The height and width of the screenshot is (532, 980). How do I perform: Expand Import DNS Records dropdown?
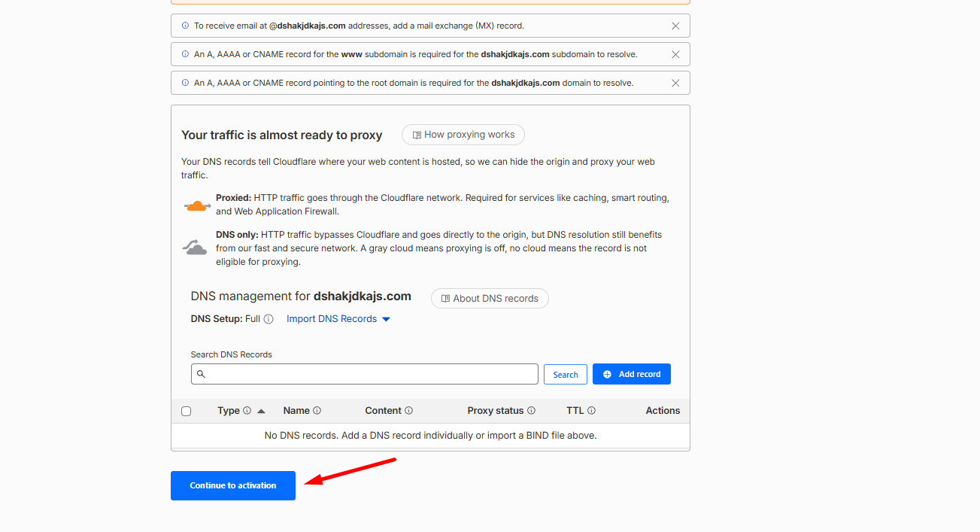coord(338,319)
